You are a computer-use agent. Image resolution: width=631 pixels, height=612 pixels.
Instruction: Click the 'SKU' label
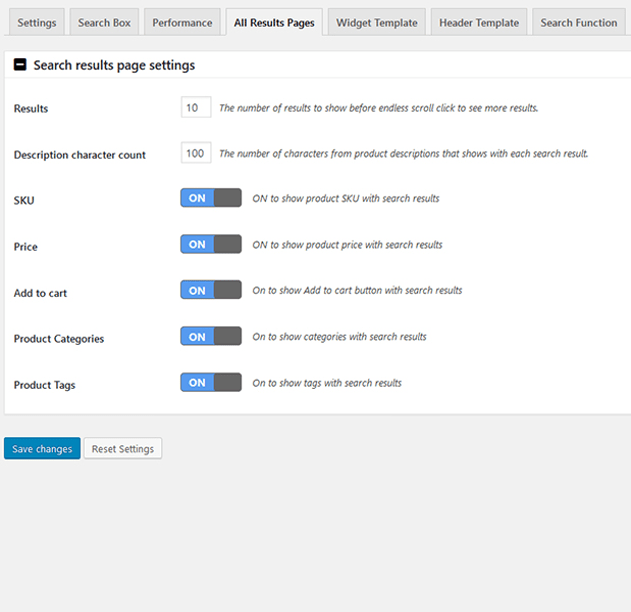pos(24,200)
